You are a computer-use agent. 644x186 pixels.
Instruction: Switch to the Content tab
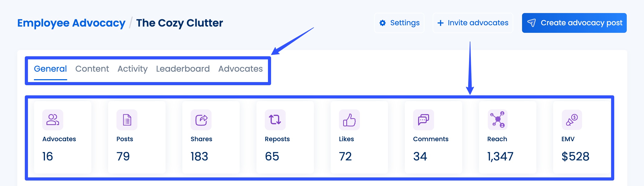[x=92, y=69]
